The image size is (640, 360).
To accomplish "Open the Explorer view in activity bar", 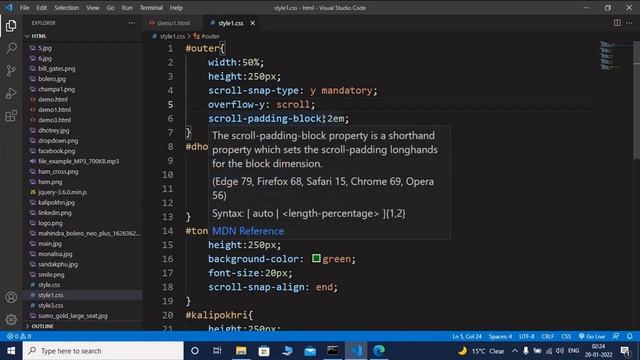I will pyautogui.click(x=11, y=26).
